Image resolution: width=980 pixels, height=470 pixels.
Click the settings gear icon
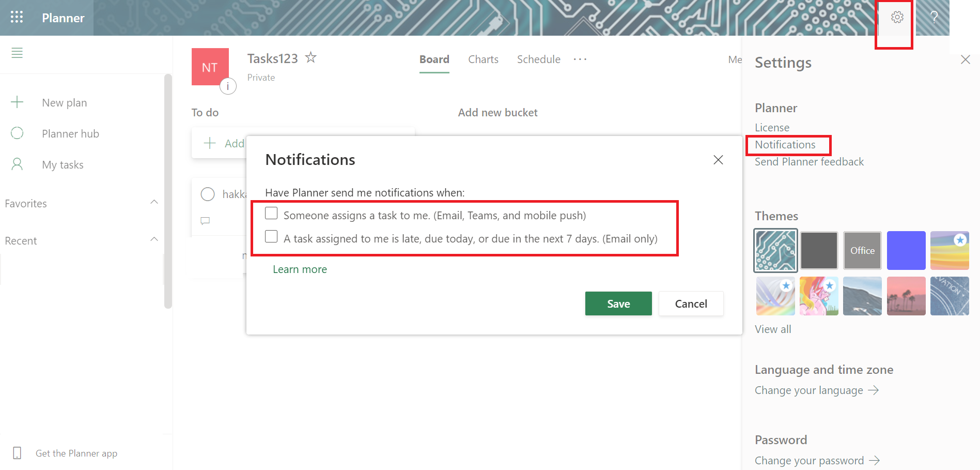pyautogui.click(x=897, y=17)
